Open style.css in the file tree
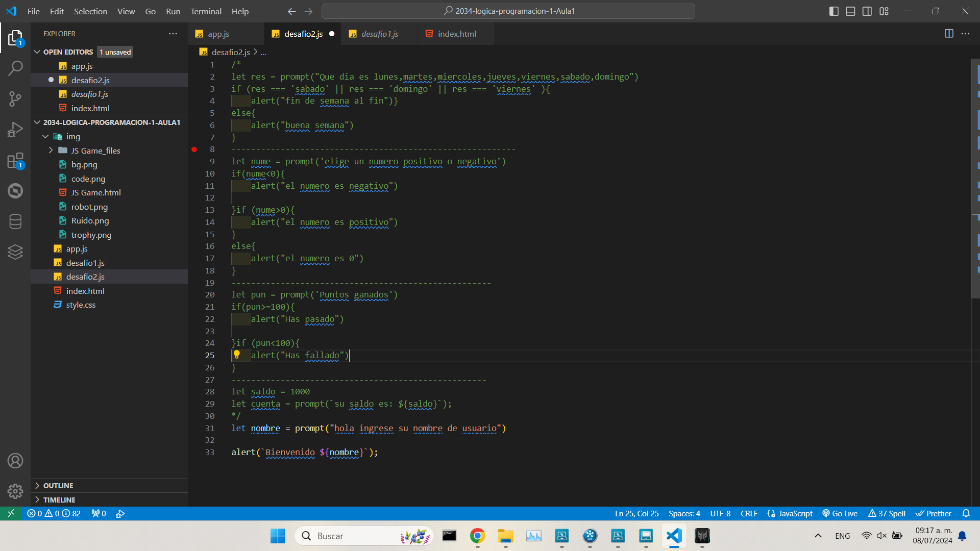 (81, 305)
